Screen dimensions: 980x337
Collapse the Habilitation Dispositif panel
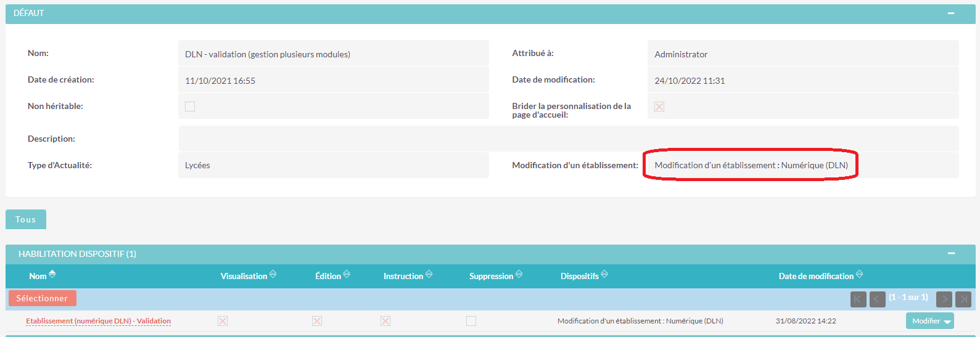[x=951, y=254]
